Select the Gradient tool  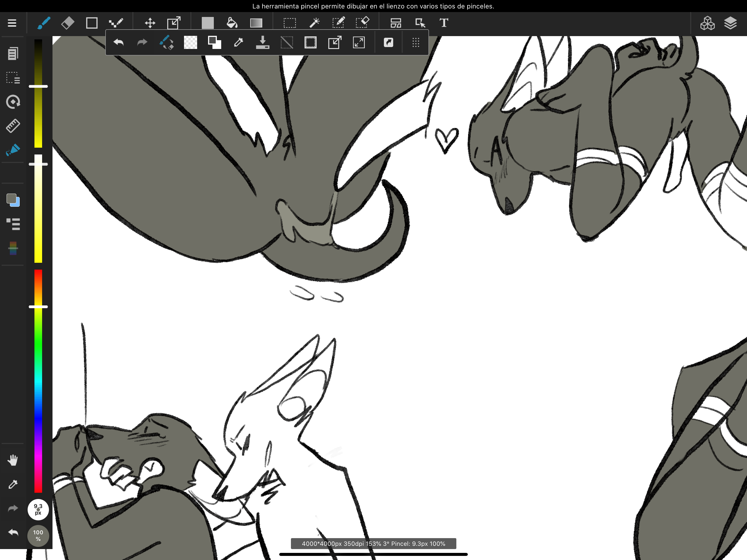(x=256, y=23)
